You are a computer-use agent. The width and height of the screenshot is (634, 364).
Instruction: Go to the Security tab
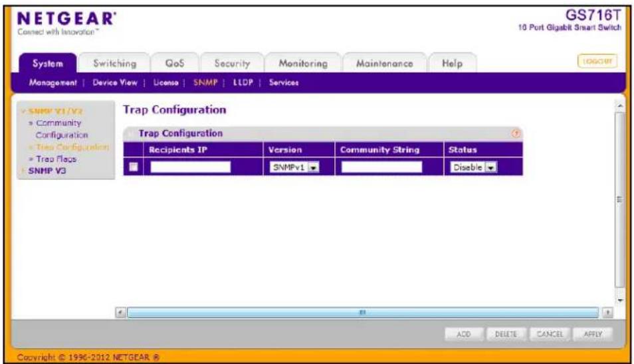pos(232,63)
